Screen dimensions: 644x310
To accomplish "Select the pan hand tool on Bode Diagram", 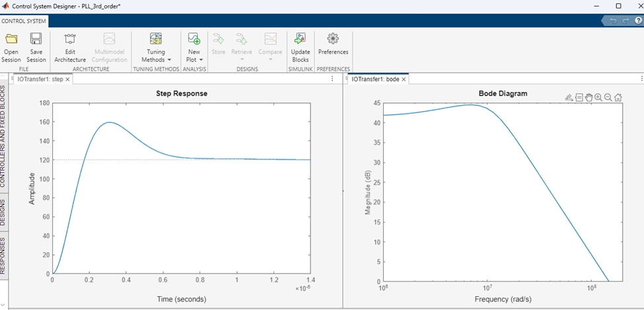I will click(589, 97).
